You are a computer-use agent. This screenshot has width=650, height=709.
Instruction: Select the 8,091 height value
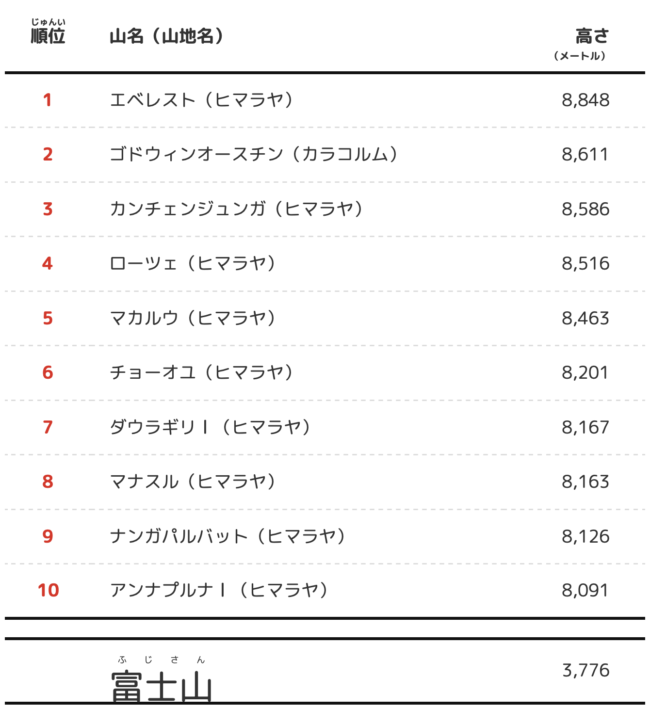click(585, 590)
